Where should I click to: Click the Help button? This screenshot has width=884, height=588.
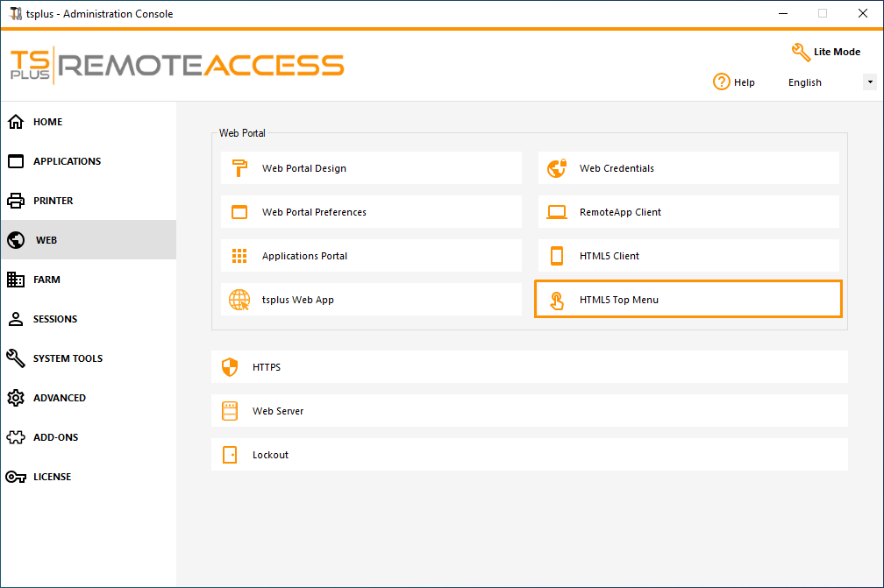(x=734, y=81)
